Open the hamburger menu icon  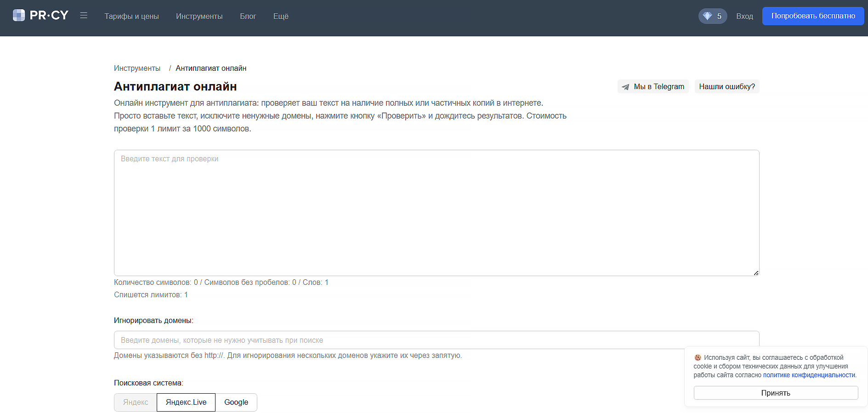point(84,16)
